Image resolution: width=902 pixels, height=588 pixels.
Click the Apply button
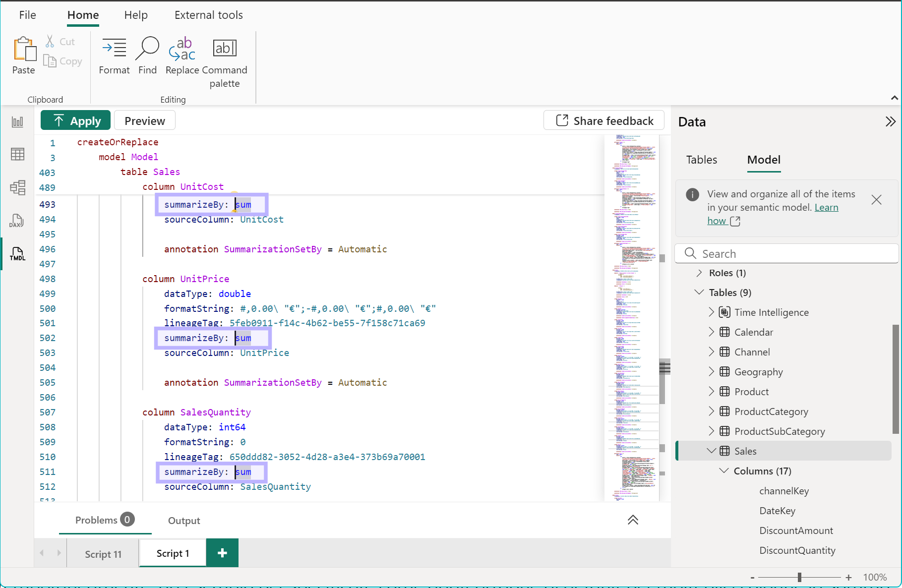tap(75, 120)
